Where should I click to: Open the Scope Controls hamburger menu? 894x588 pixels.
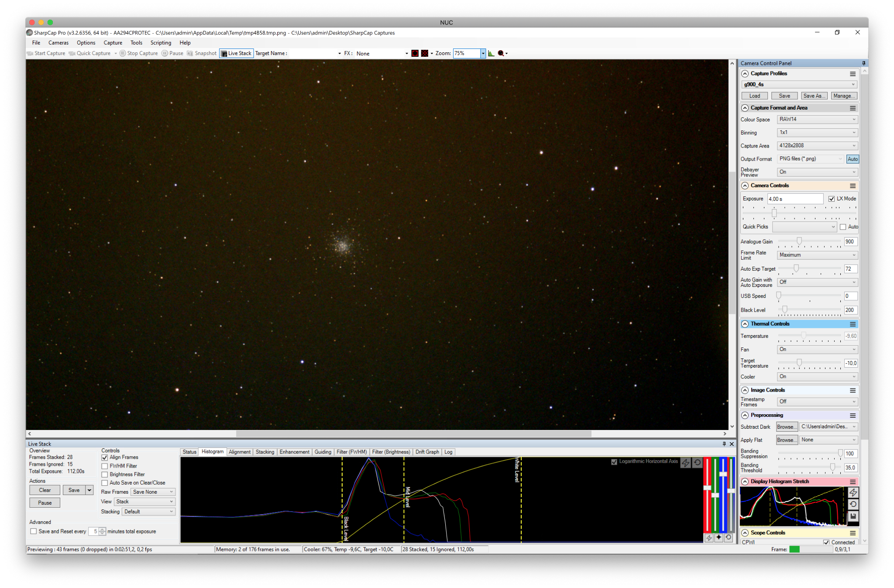853,533
